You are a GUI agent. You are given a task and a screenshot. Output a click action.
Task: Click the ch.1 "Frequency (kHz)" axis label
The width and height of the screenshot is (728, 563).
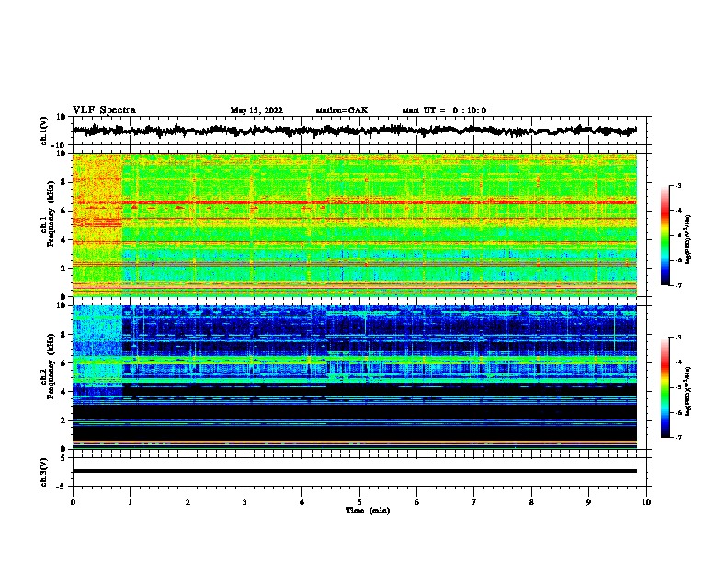pos(51,214)
